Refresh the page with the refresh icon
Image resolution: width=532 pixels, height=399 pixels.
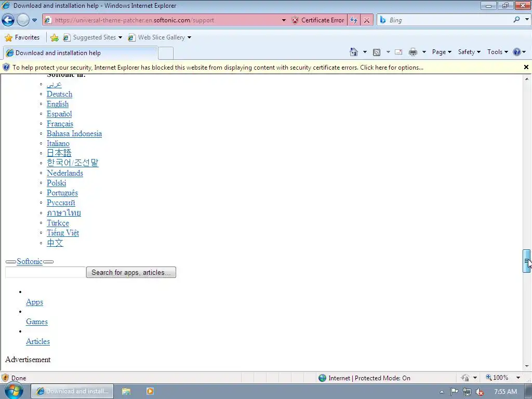[x=353, y=20]
